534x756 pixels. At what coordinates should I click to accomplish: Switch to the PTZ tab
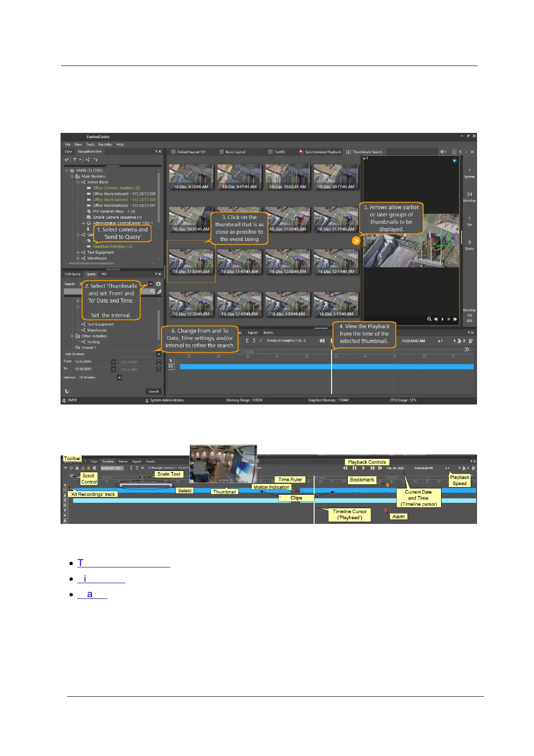104,274
